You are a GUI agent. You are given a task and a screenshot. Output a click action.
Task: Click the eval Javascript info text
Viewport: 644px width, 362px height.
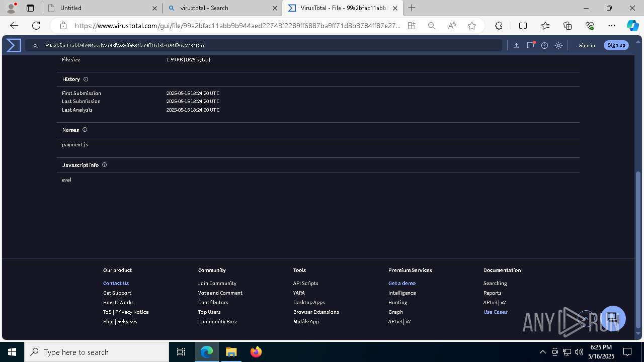[x=66, y=179]
